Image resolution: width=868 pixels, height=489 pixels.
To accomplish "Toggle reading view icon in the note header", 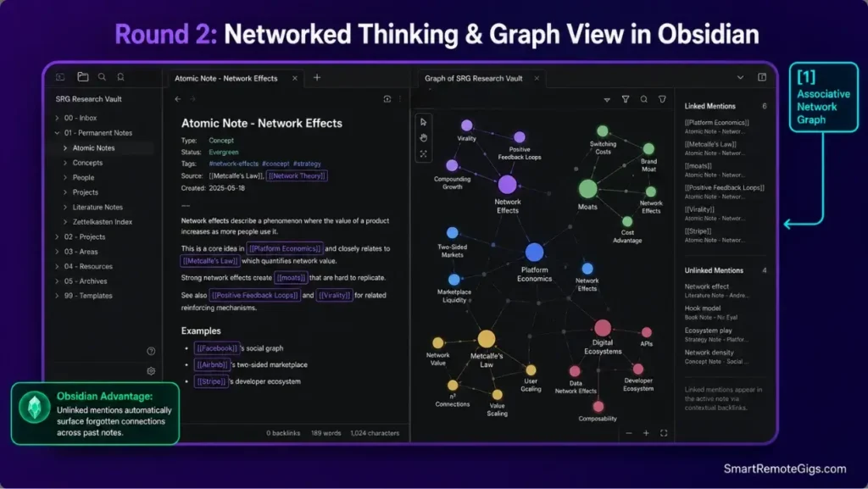I will [x=387, y=99].
